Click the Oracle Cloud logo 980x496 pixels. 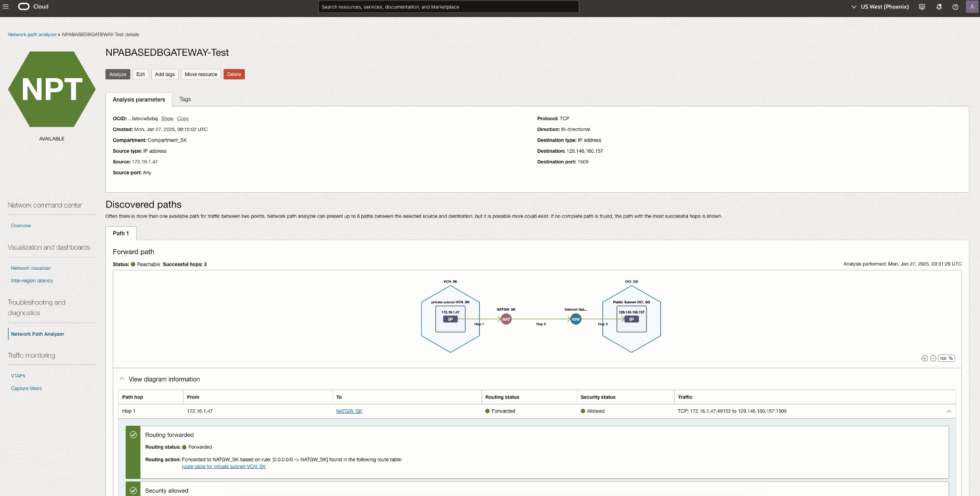point(33,7)
